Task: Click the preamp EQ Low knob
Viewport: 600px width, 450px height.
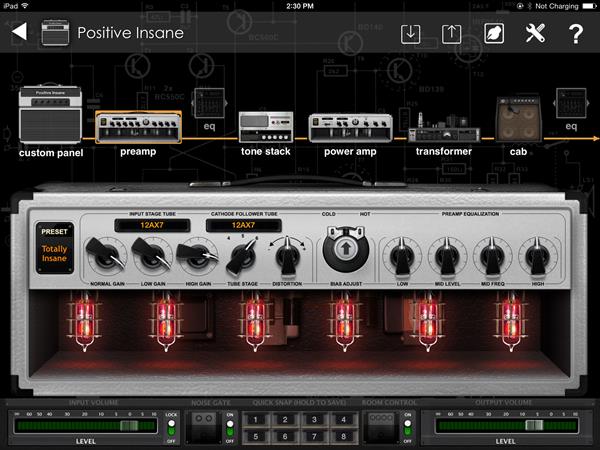Action: [x=402, y=256]
